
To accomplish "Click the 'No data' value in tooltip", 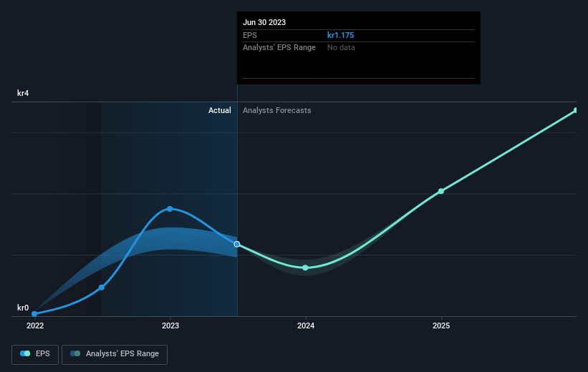I will pyautogui.click(x=341, y=48).
